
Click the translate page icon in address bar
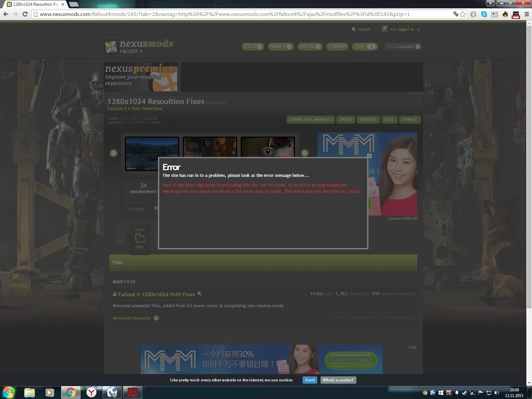(456, 14)
